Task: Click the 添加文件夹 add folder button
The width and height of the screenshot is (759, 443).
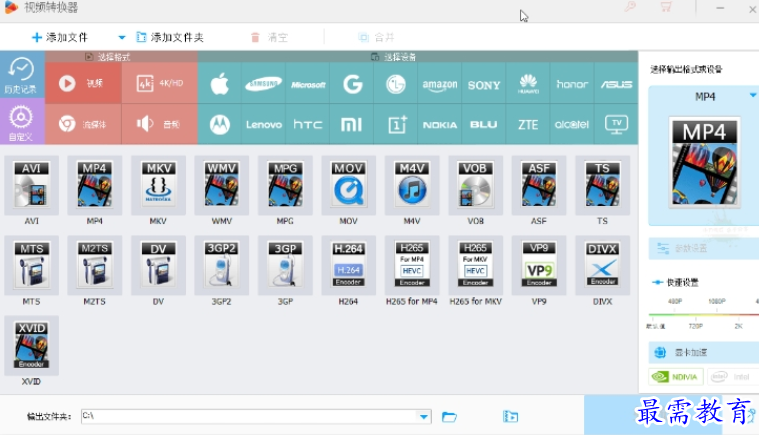Action: click(x=170, y=37)
